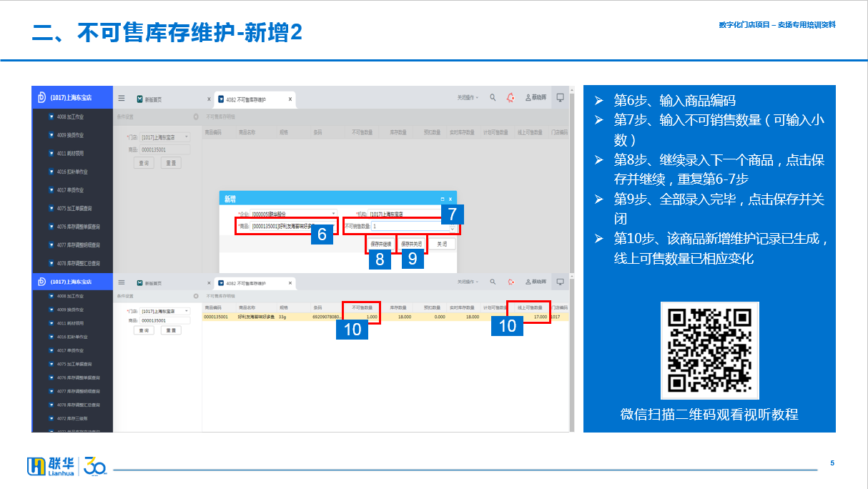Click the 保存并继续 button in the dialog

[x=380, y=244]
